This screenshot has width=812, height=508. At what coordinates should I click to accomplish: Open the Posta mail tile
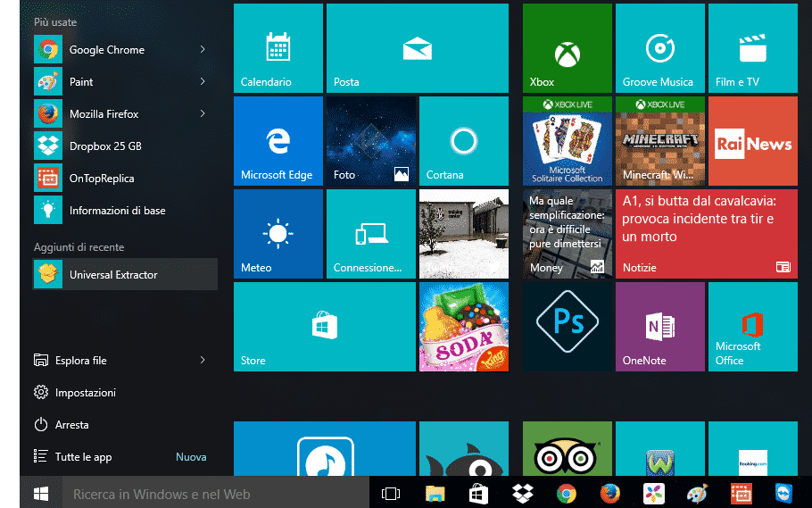tap(418, 48)
